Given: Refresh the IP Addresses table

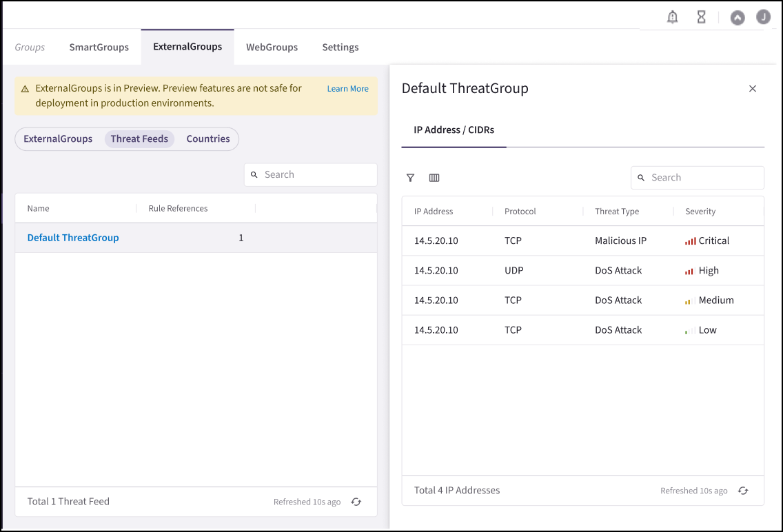Looking at the screenshot, I should pyautogui.click(x=743, y=490).
